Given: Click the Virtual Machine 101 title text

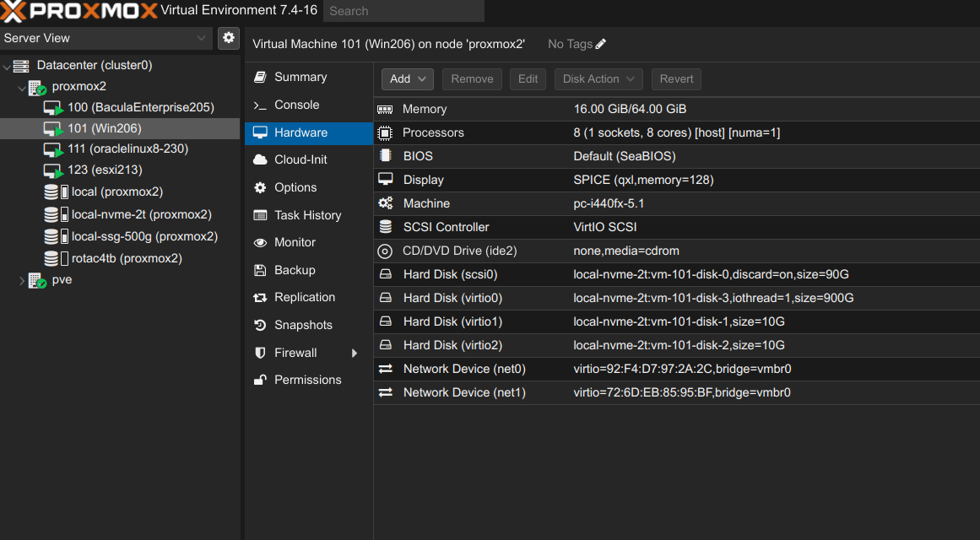Looking at the screenshot, I should (x=389, y=44).
